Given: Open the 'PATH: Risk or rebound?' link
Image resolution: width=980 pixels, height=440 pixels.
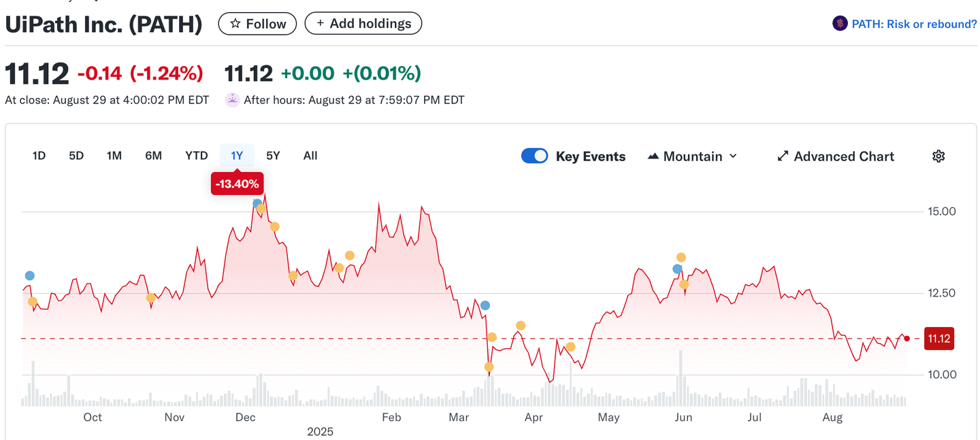Looking at the screenshot, I should click(914, 24).
